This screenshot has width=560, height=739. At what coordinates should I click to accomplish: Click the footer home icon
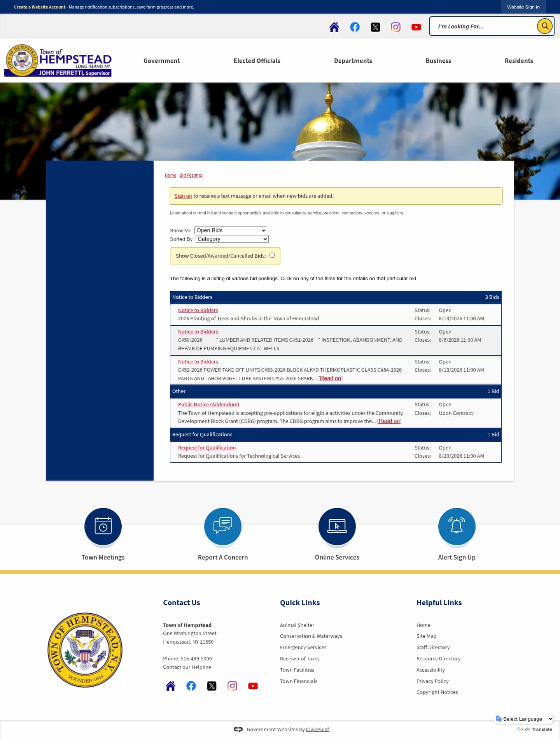pos(170,686)
